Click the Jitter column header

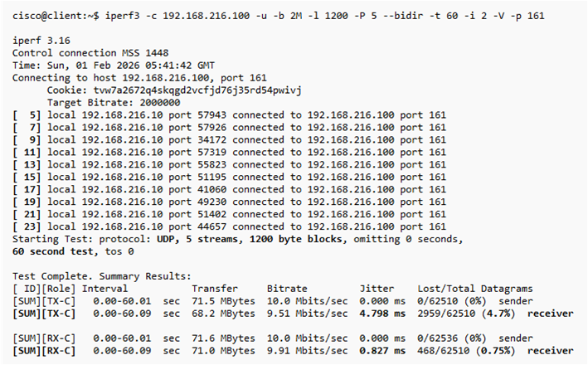(x=377, y=287)
